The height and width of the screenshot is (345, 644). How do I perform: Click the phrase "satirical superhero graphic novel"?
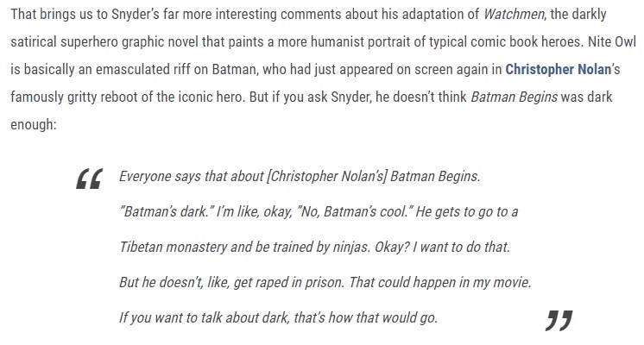click(104, 42)
